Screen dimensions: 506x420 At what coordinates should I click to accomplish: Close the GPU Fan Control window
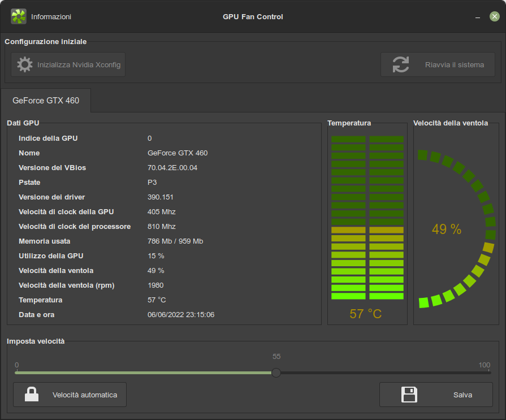click(494, 16)
